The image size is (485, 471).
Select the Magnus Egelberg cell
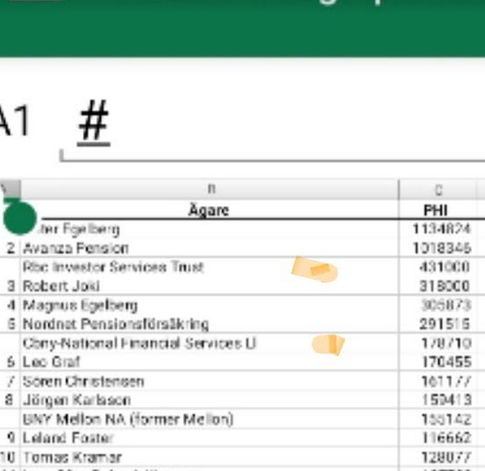click(210, 305)
